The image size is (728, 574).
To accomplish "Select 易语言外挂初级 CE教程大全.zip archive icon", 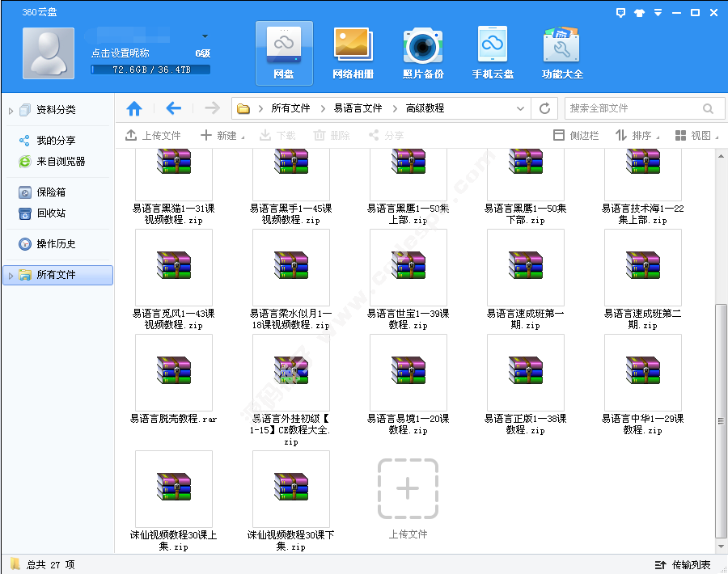I will click(x=291, y=369).
